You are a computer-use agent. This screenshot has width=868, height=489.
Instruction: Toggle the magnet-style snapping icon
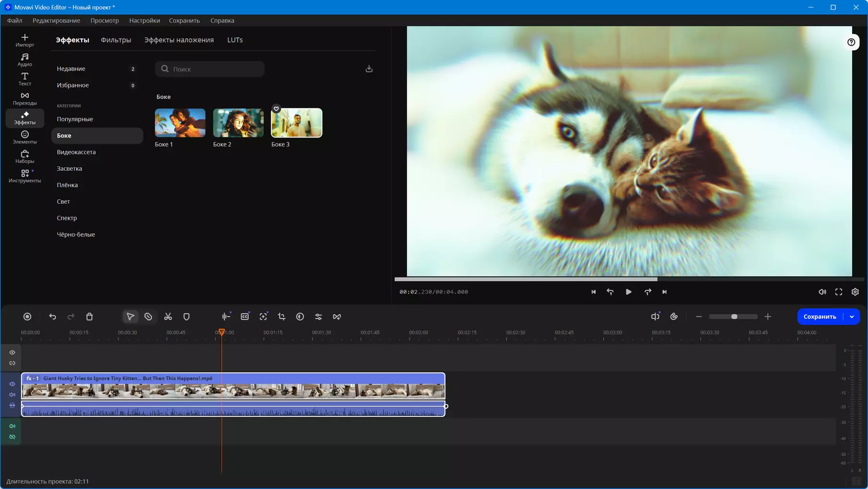[x=674, y=316]
